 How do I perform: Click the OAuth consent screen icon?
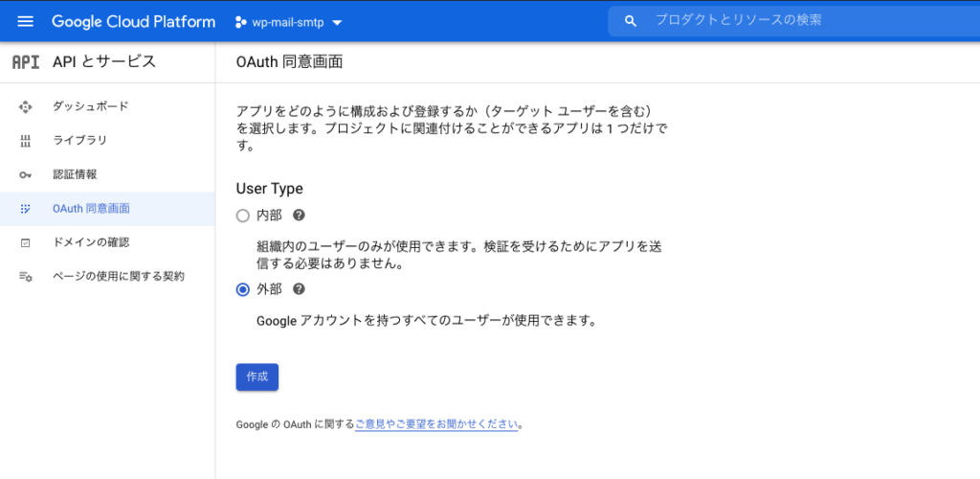coord(26,209)
